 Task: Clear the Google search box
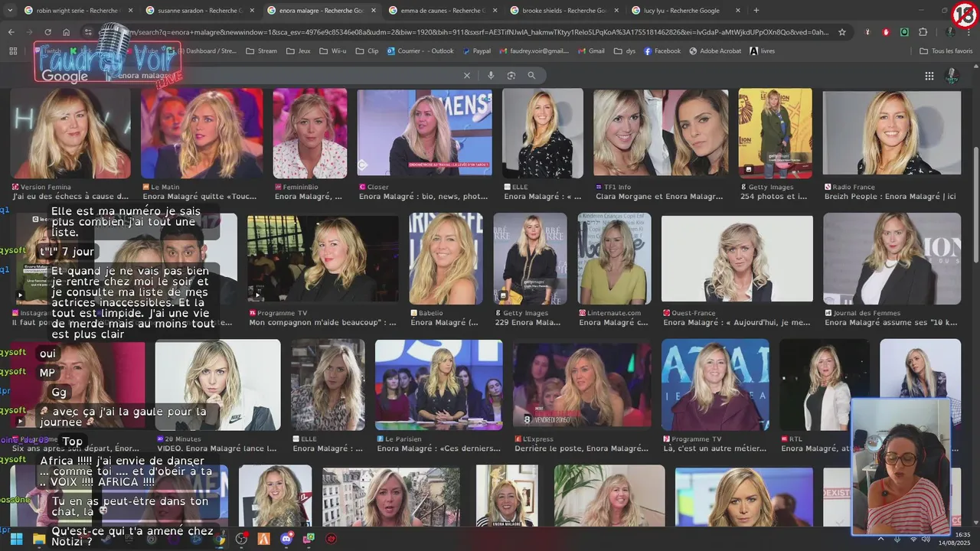(467, 76)
